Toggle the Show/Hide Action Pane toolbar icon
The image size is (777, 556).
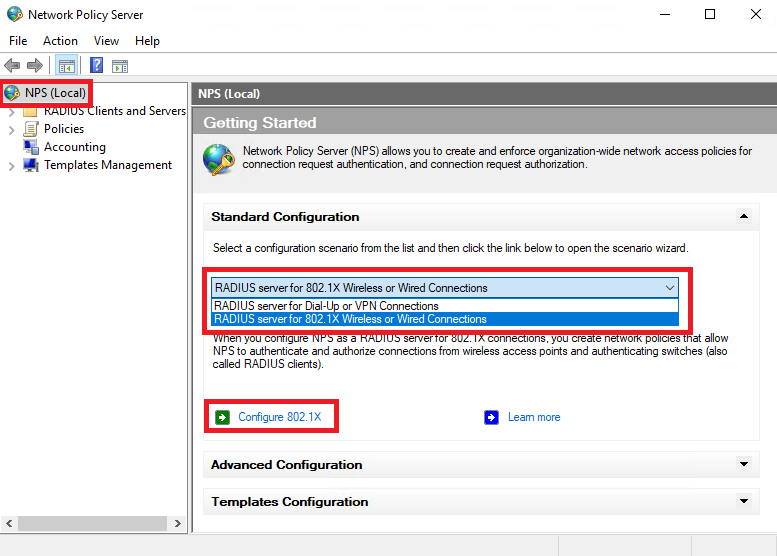[x=120, y=66]
